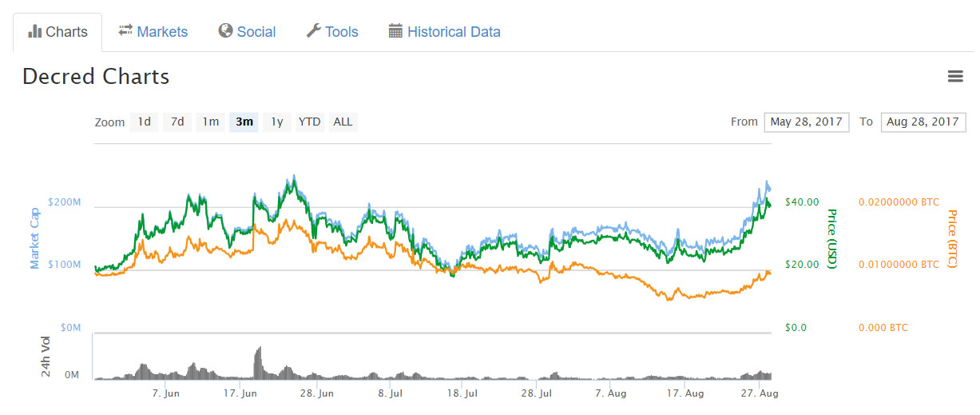Select the 1y zoom range

click(276, 122)
